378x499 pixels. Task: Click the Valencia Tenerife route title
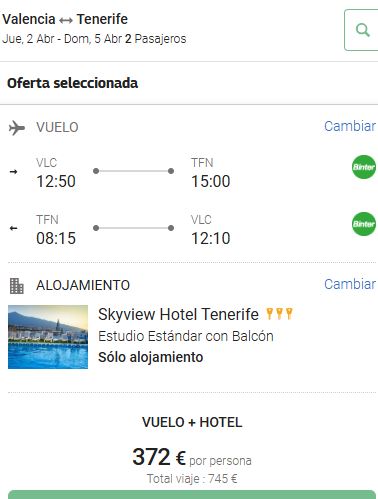point(65,19)
